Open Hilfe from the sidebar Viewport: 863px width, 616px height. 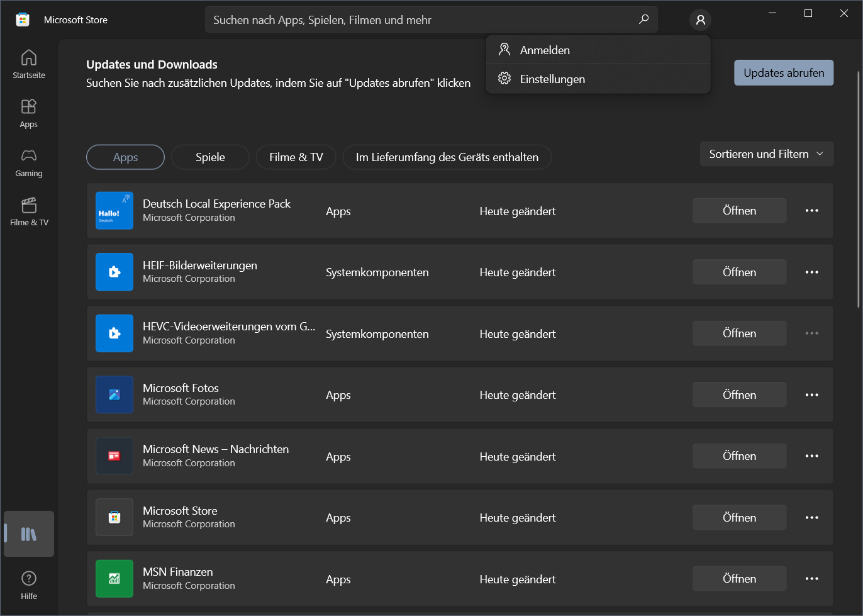pos(29,585)
